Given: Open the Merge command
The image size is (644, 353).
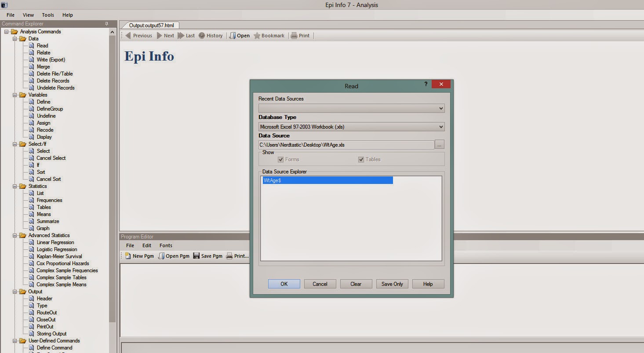Looking at the screenshot, I should [x=43, y=67].
